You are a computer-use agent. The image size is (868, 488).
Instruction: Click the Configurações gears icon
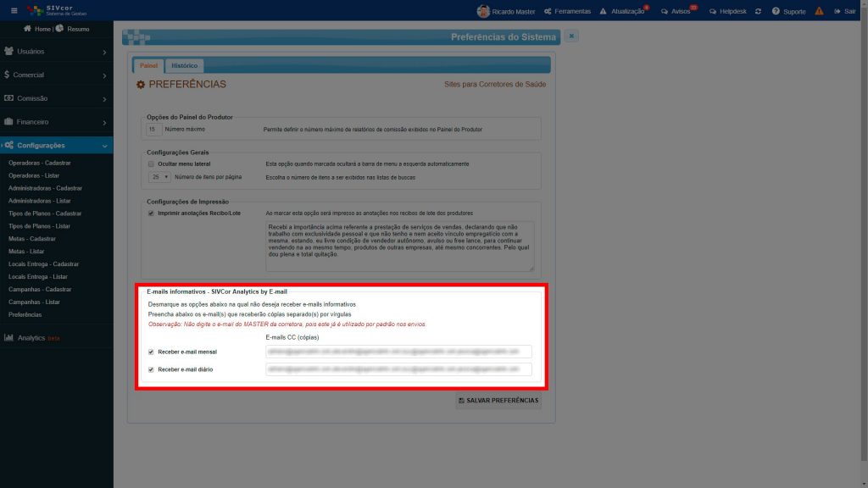click(8, 145)
